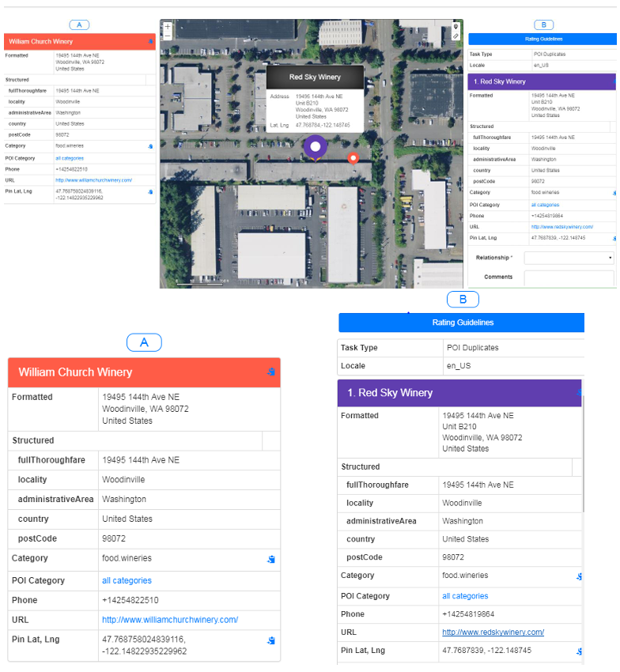Select phone number +14254819864 in enlarged panel
The height and width of the screenshot is (672, 620).
tap(468, 614)
